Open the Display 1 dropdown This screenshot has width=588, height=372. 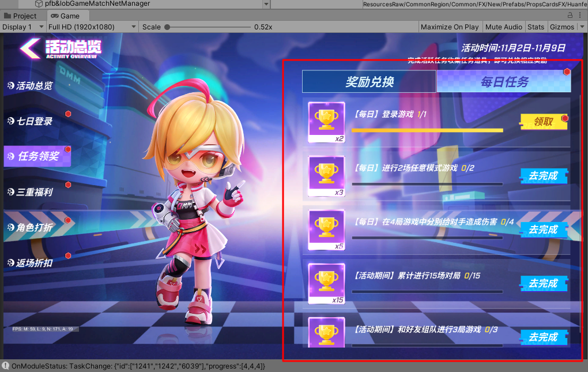(x=23, y=27)
